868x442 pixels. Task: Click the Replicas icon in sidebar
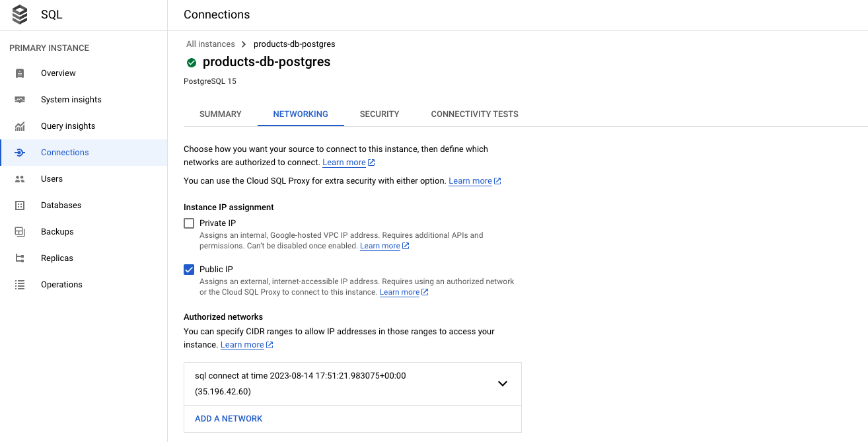tap(20, 258)
